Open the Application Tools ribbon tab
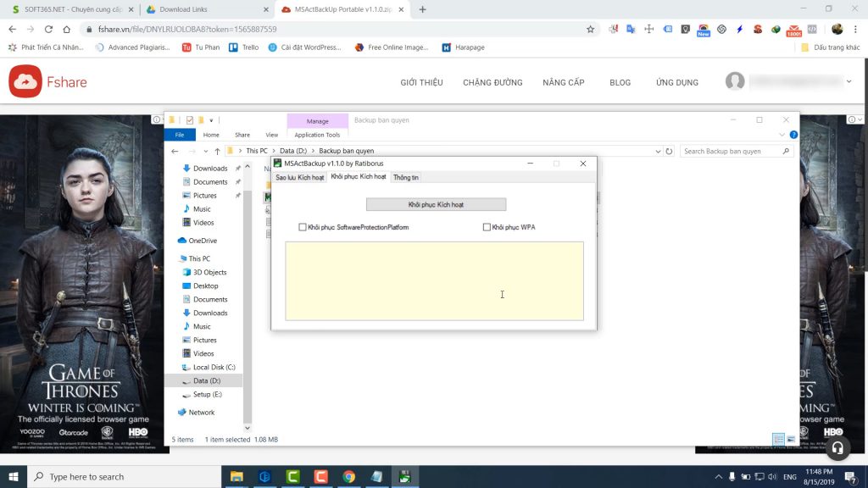The width and height of the screenshot is (868, 488). coord(317,135)
